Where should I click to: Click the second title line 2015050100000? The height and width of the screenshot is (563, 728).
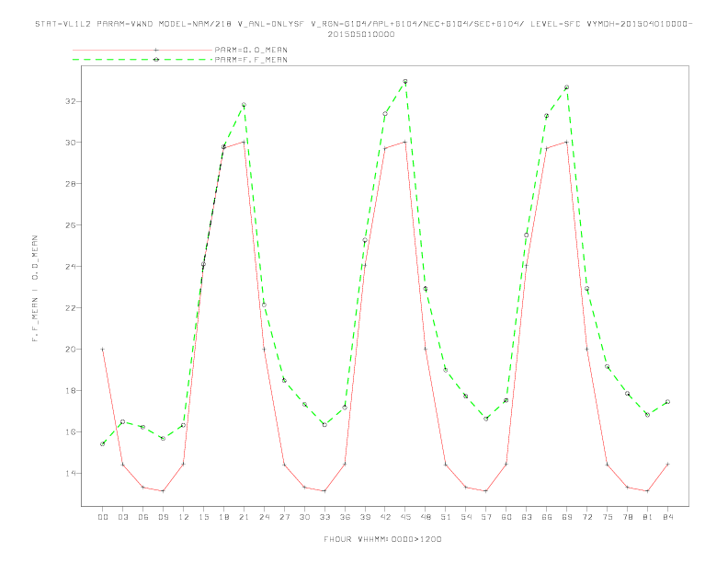(361, 34)
